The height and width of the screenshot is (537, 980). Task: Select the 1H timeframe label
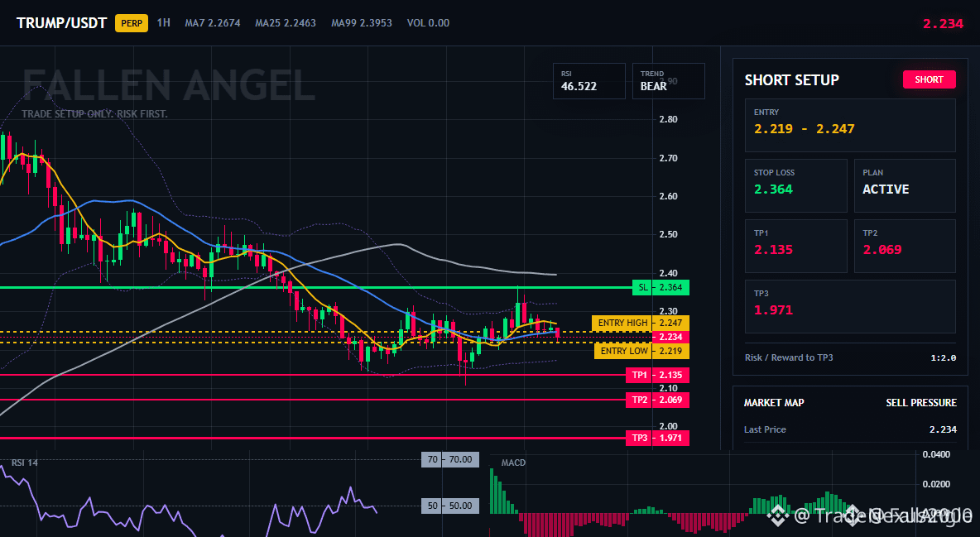coord(163,22)
